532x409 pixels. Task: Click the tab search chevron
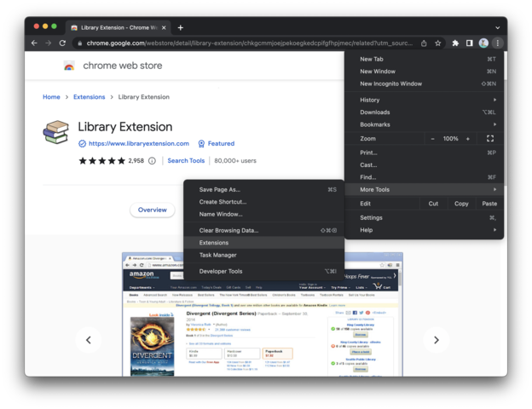coord(497,28)
